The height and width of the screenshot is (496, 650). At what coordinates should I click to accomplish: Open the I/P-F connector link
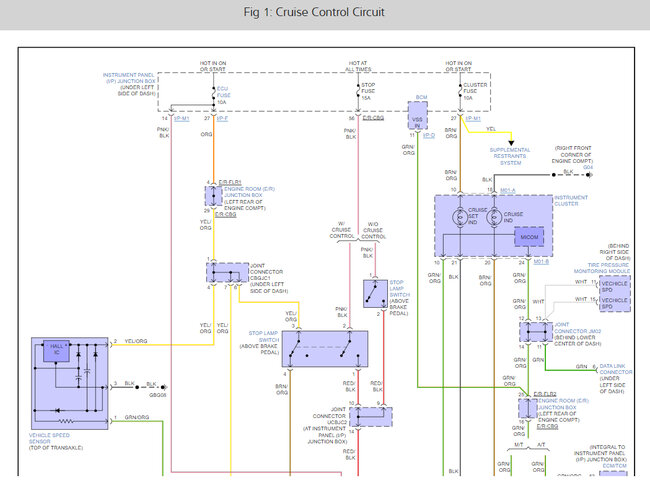point(222,119)
